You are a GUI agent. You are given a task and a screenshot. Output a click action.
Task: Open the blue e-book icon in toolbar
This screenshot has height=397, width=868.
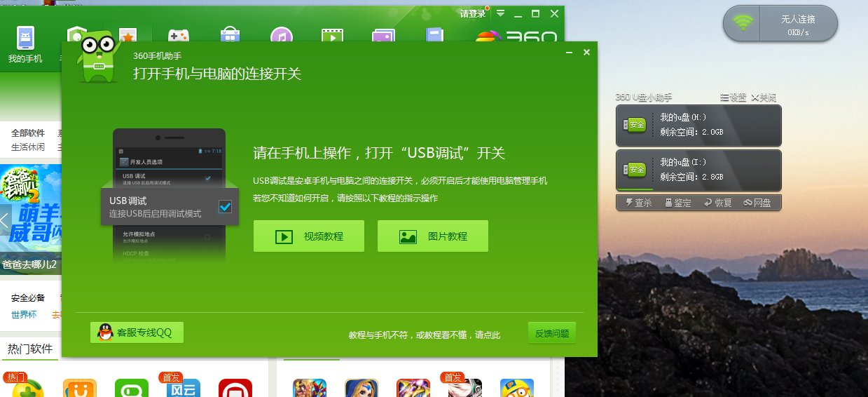[x=434, y=36]
